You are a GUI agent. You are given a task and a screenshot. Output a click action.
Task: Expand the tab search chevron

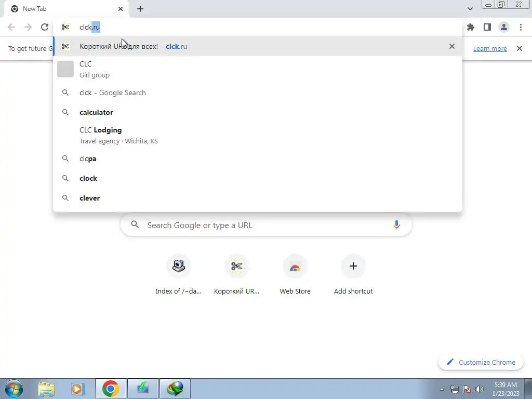coord(470,9)
